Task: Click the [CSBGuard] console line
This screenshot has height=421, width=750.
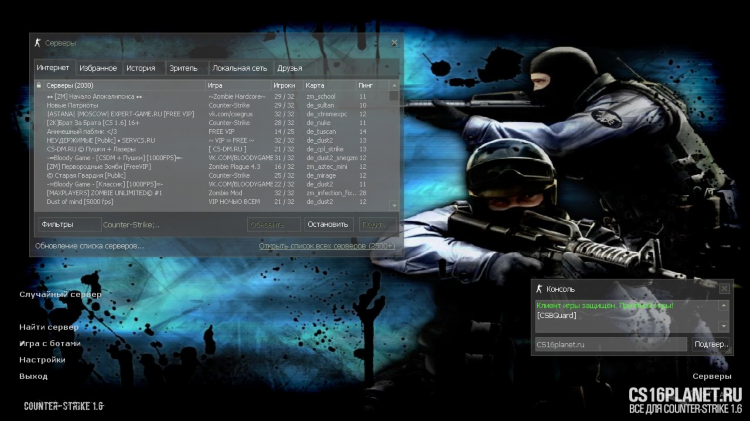Action: click(x=556, y=315)
